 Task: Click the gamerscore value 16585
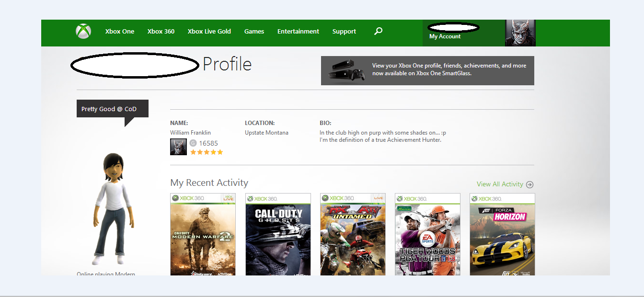[208, 143]
